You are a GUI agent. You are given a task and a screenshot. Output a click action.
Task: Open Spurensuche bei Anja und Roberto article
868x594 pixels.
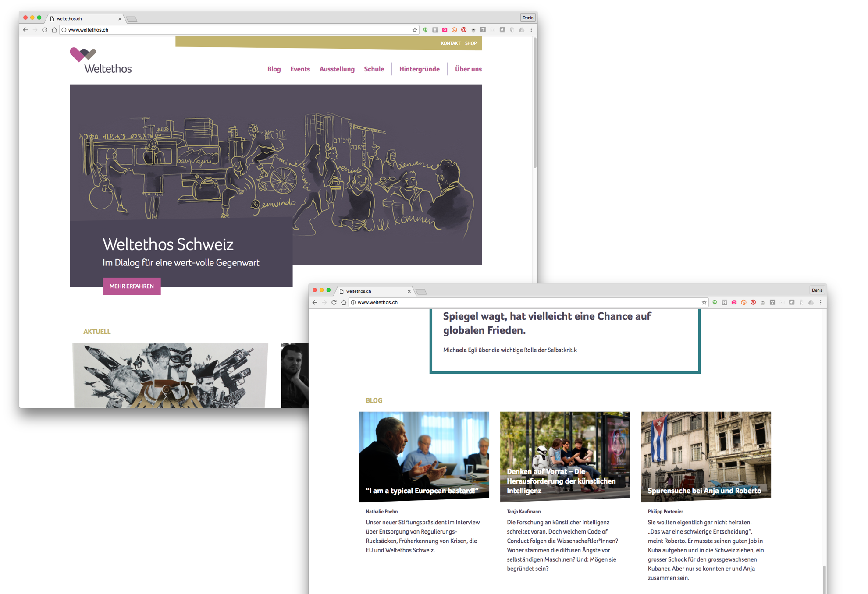(x=705, y=456)
